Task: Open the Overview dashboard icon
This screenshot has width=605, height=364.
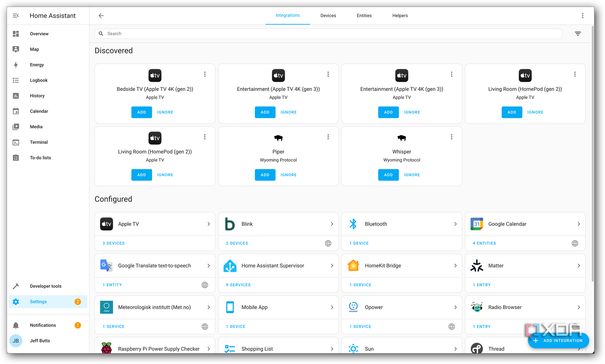Action: (16, 34)
